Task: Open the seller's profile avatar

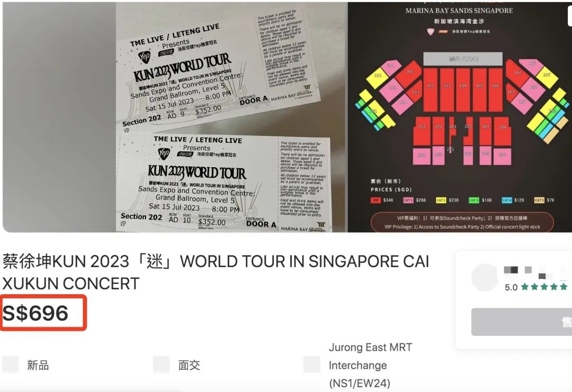Action: coord(485,277)
